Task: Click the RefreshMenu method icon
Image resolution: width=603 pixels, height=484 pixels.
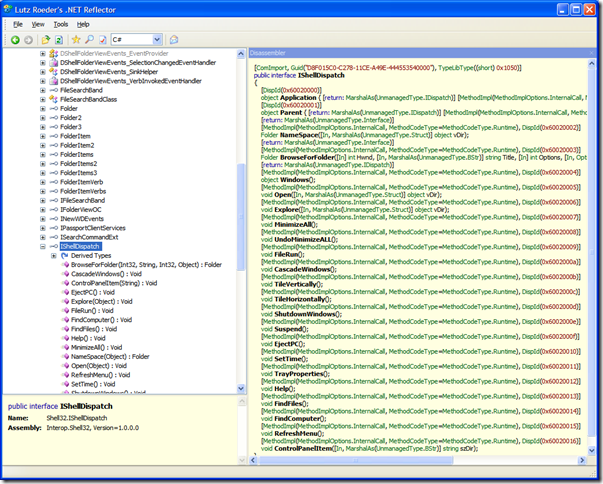Action: (x=66, y=375)
